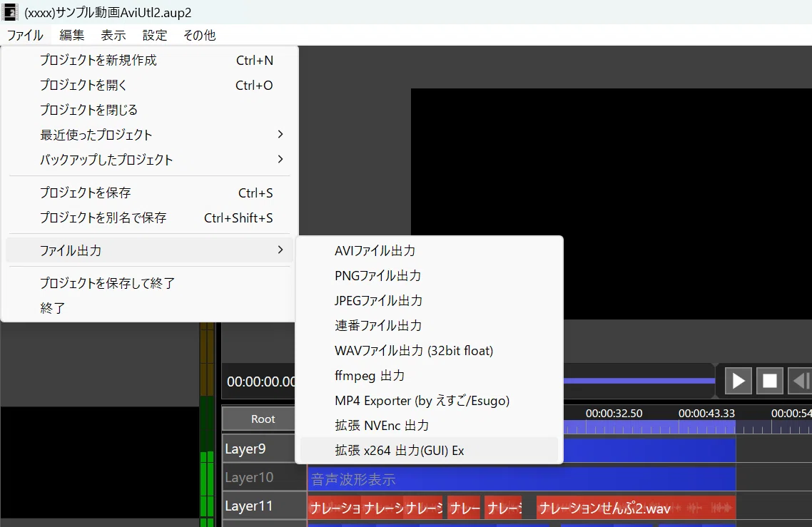Open the ファイル menu

(26, 35)
